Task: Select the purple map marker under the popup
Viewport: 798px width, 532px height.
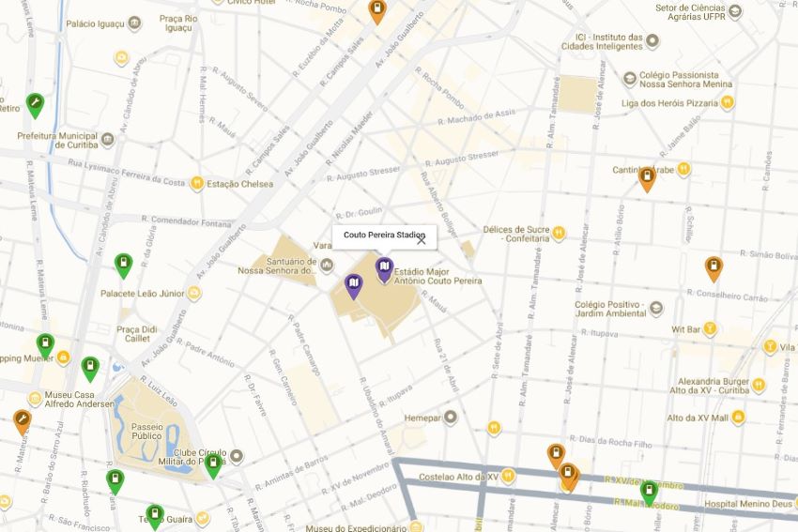Action: click(384, 270)
